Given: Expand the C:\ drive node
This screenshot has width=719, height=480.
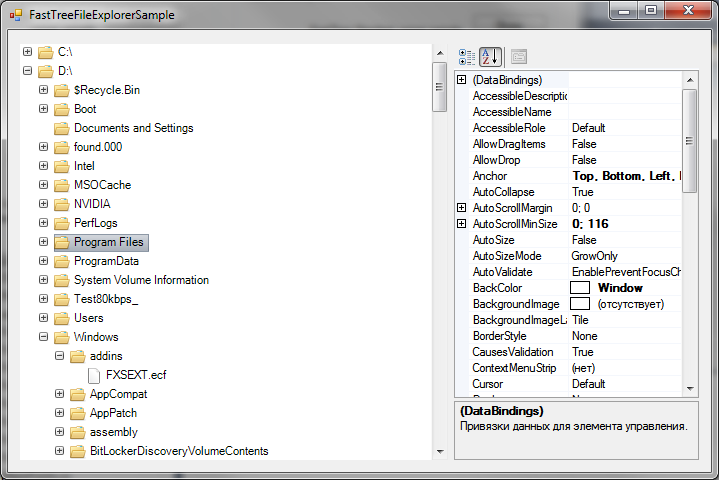Looking at the screenshot, I should point(28,51).
